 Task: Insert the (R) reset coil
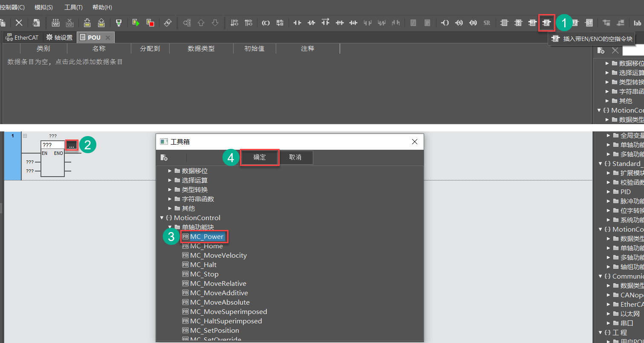tap(473, 23)
